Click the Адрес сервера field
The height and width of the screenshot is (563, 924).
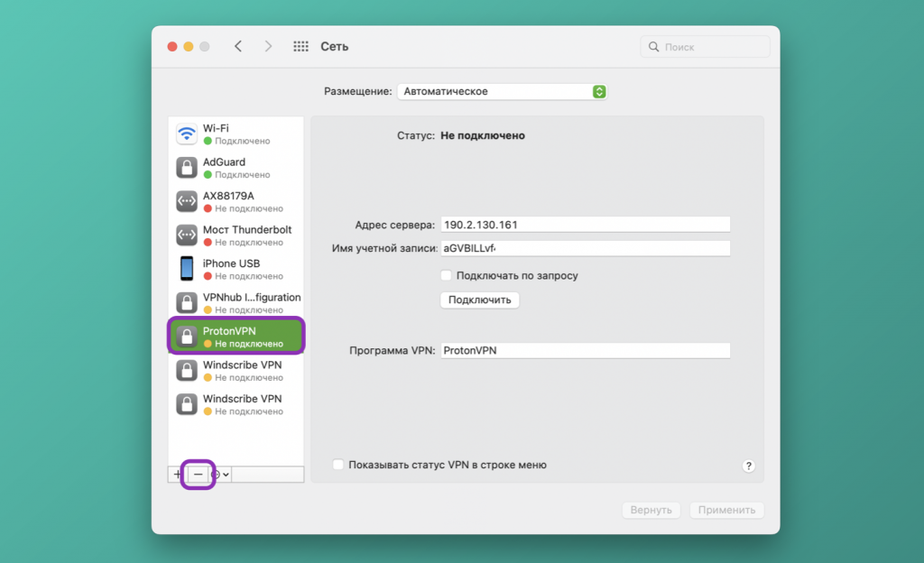pos(585,225)
